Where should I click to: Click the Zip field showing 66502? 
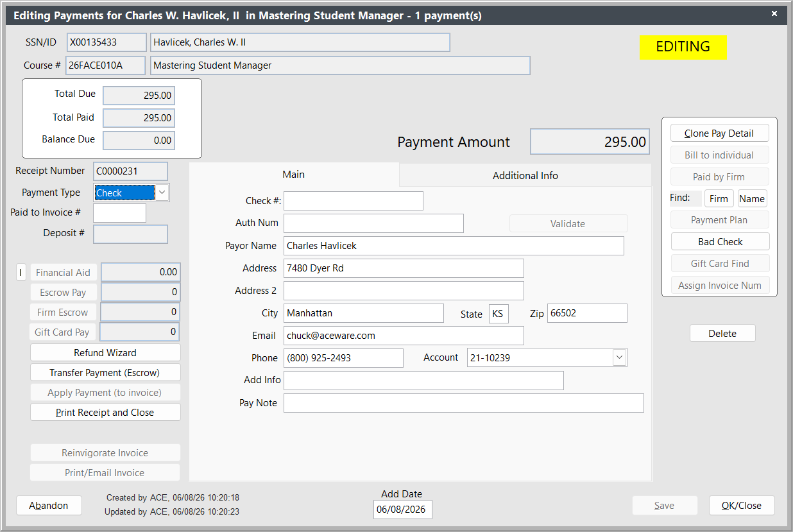point(587,313)
